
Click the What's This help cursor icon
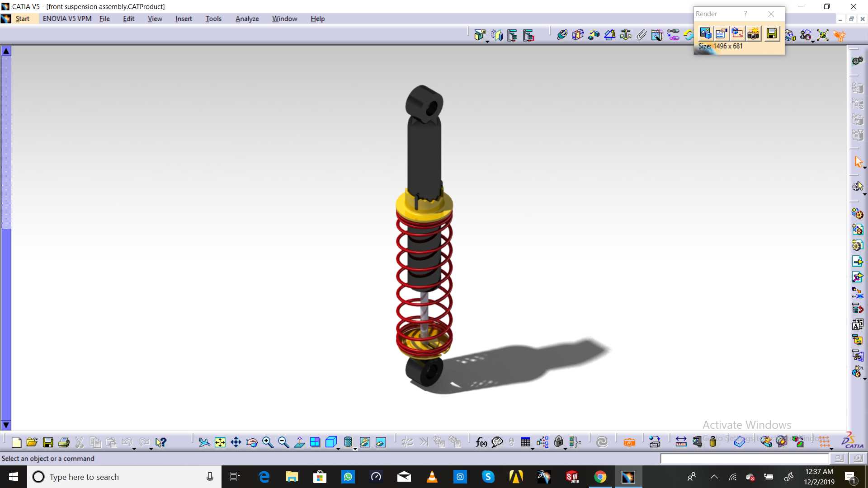pyautogui.click(x=160, y=442)
